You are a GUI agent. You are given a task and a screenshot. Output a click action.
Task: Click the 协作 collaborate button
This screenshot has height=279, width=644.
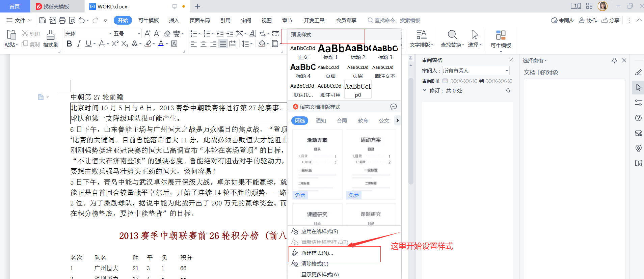(588, 20)
